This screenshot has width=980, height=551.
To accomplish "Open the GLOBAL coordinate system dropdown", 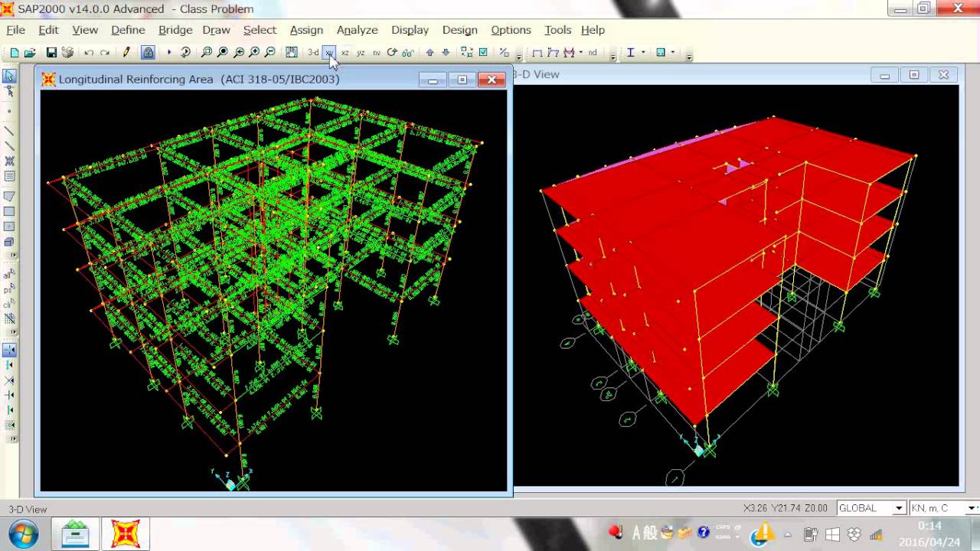I will (871, 508).
